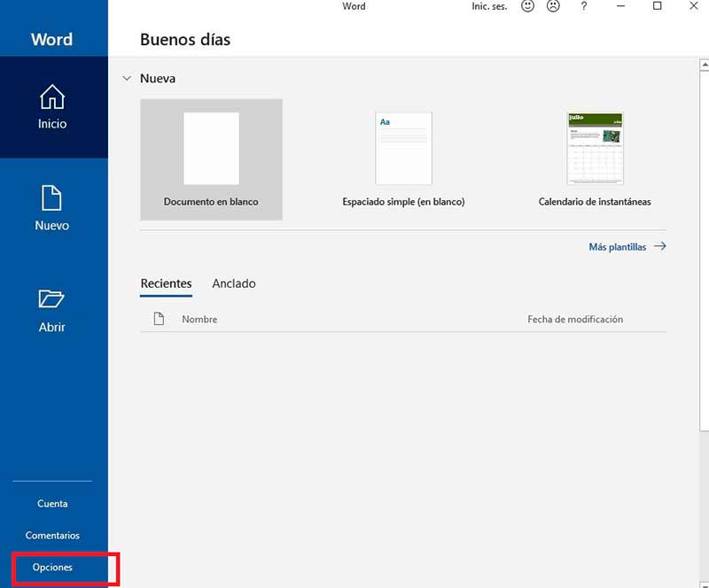This screenshot has height=588, width=709.
Task: Open the Cuenta page
Action: pyautogui.click(x=52, y=504)
